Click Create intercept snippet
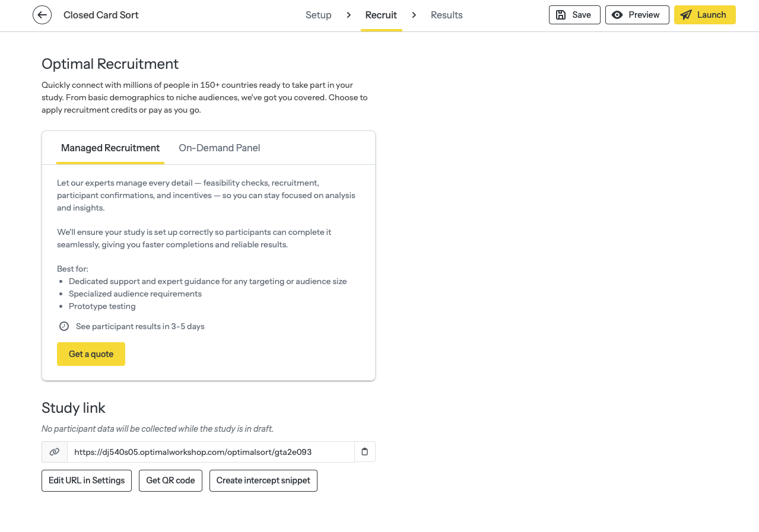The width and height of the screenshot is (759, 532). click(263, 480)
